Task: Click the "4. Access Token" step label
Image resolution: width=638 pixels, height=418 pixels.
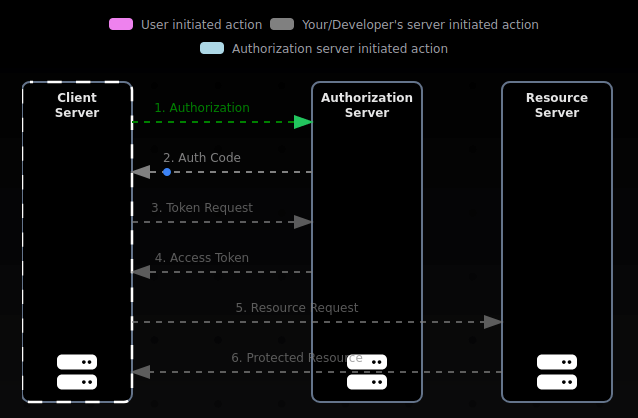Action: click(202, 258)
